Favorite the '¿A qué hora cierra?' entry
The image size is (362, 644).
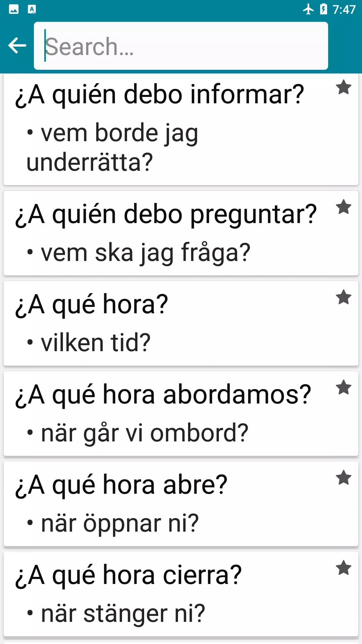tap(344, 568)
